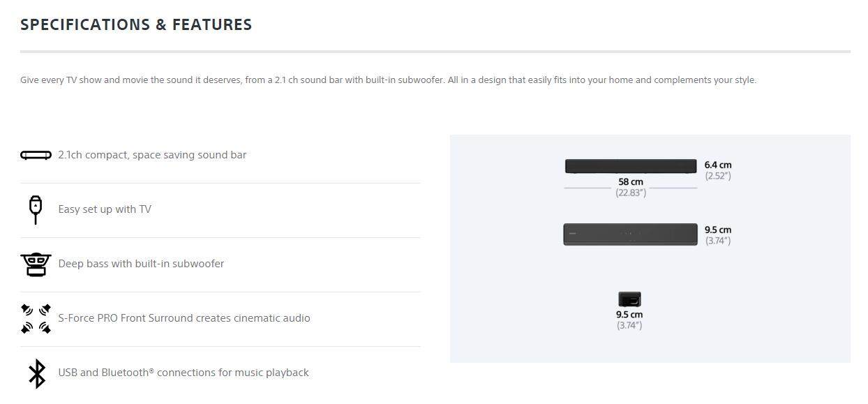The height and width of the screenshot is (404, 868).
Task: Click the Bluetooth icon
Action: (36, 373)
